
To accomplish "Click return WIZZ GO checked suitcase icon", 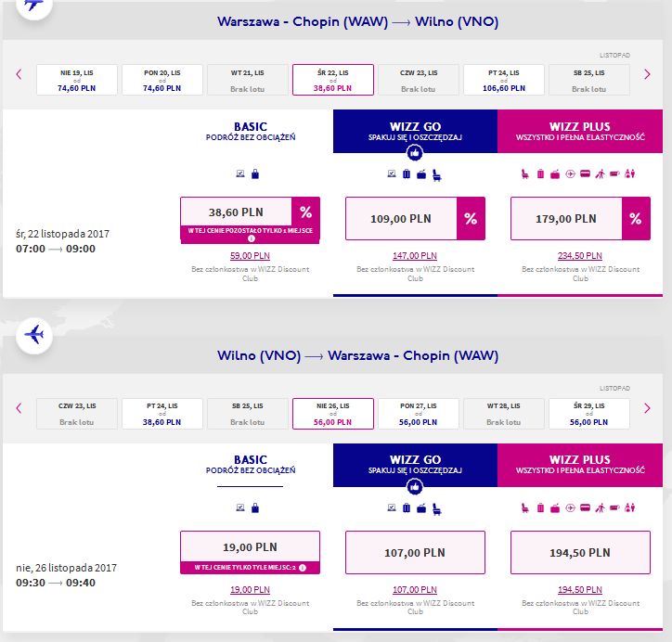I will (407, 508).
